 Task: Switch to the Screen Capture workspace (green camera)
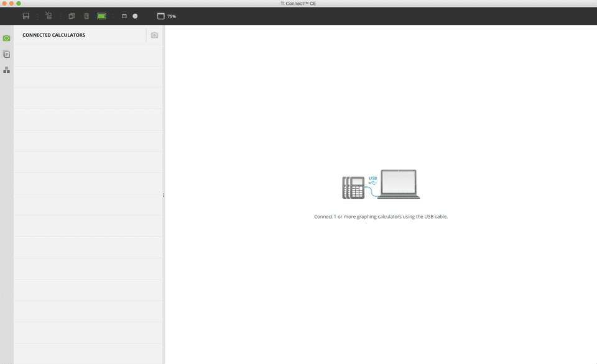(6, 38)
